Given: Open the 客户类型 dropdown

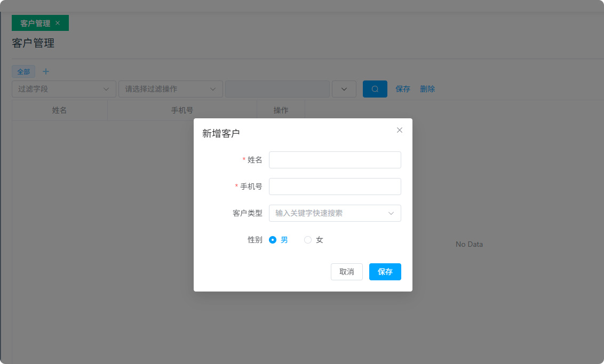Looking at the screenshot, I should [335, 213].
